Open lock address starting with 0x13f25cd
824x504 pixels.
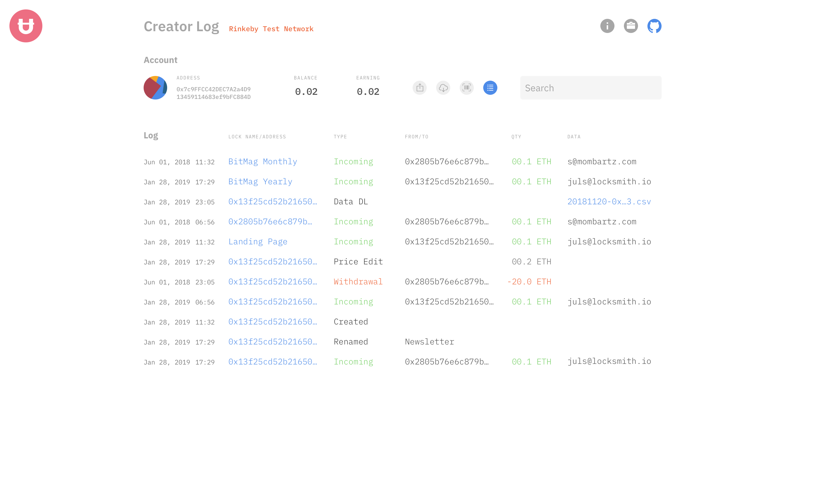tap(273, 201)
